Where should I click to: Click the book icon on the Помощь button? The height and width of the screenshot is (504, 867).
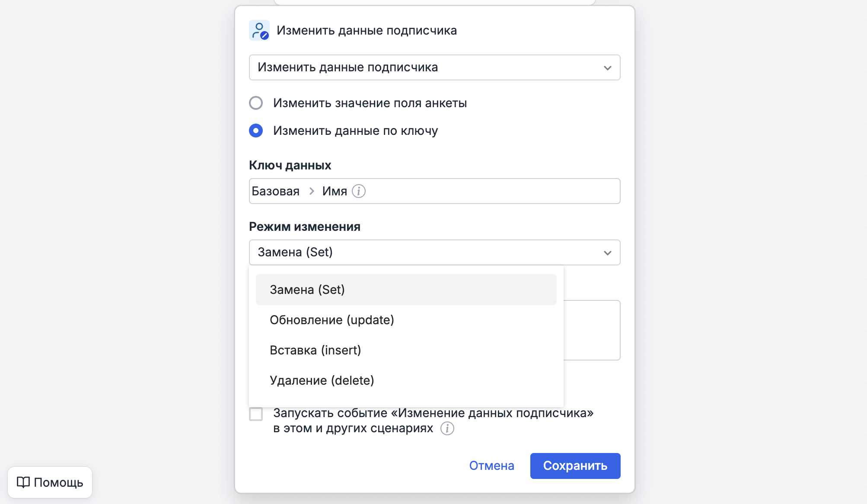(x=24, y=483)
